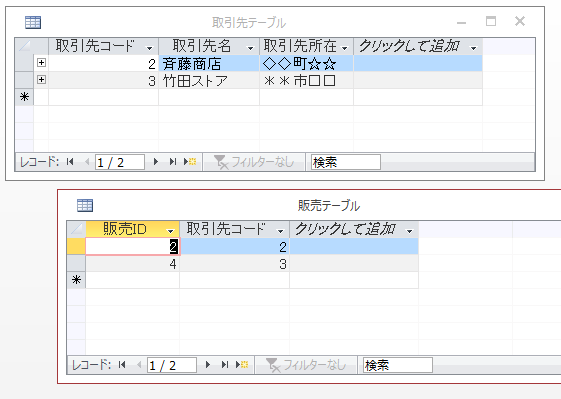Click new-record asterisk row in 販売テーブル

76,280
